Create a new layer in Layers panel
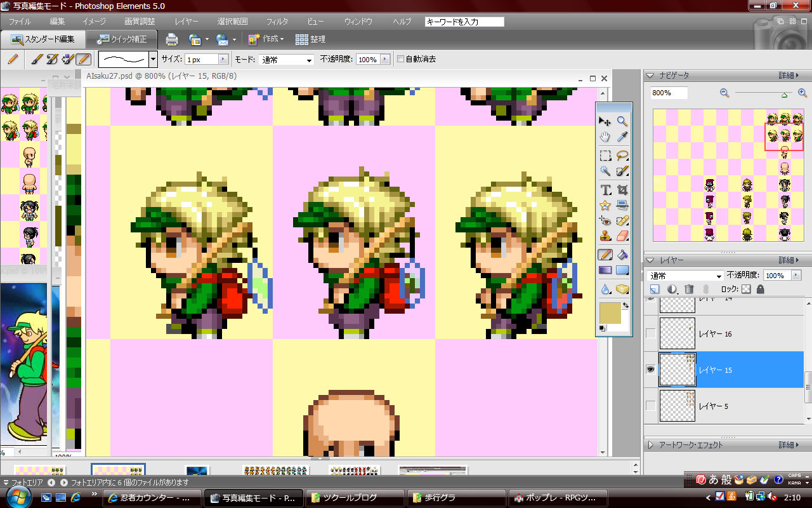 (655, 290)
